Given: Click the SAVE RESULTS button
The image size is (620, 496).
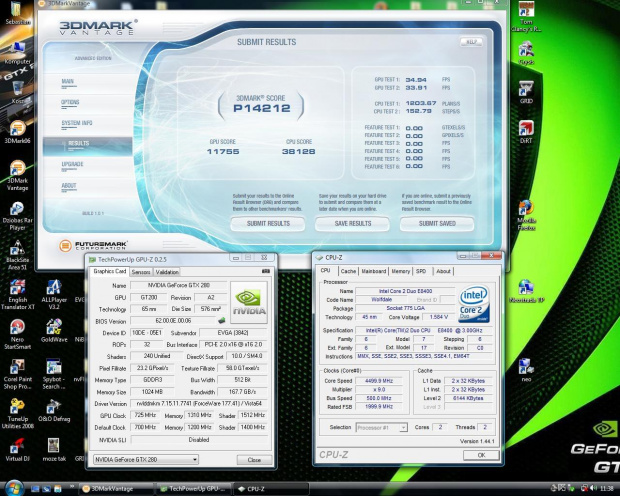Looking at the screenshot, I should click(x=353, y=223).
